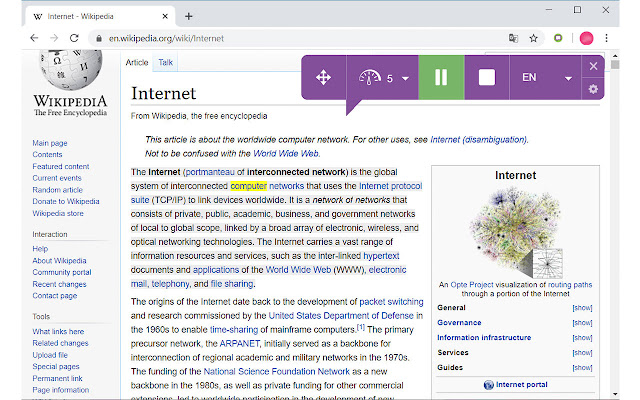Viewport: 640px width, 400px height.
Task: Open the EN language dropdown
Action: (x=546, y=78)
